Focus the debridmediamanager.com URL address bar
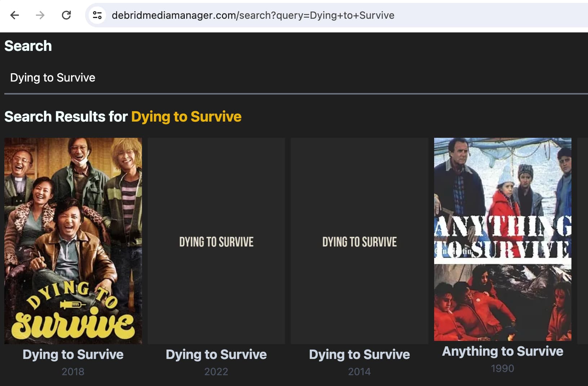Screen dimensions: 588x386 pyautogui.click(x=253, y=15)
